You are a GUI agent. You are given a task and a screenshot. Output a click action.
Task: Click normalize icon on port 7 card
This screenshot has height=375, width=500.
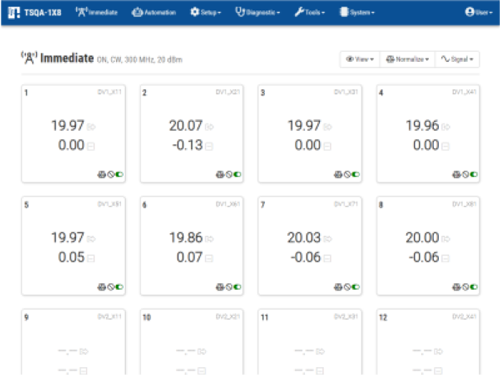(x=338, y=287)
